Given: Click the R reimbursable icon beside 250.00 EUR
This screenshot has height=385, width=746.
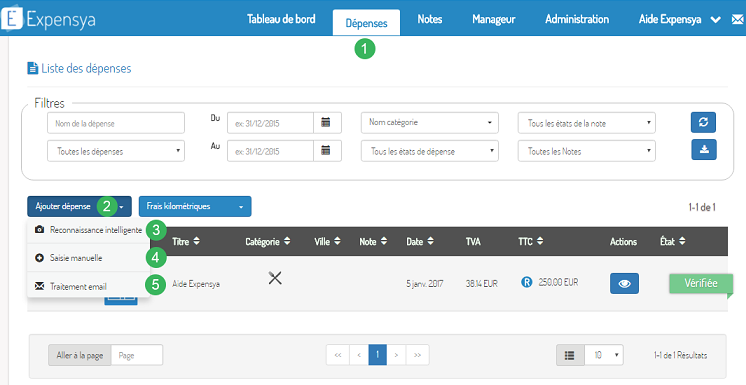Looking at the screenshot, I should (526, 283).
